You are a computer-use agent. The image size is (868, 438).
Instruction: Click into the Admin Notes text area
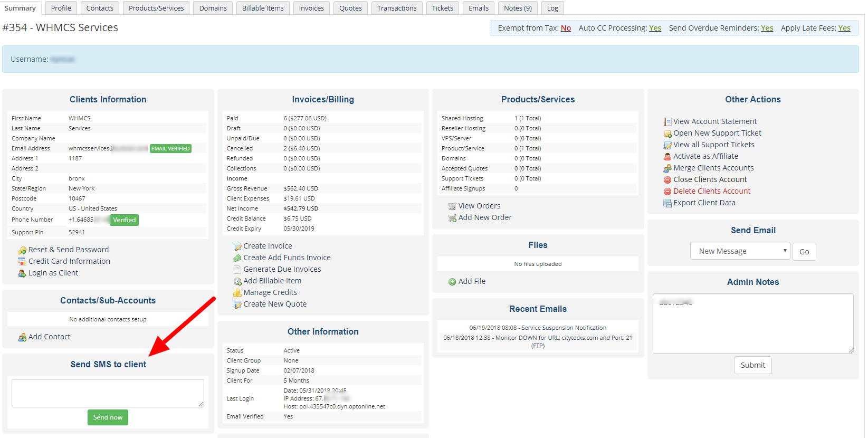(753, 323)
